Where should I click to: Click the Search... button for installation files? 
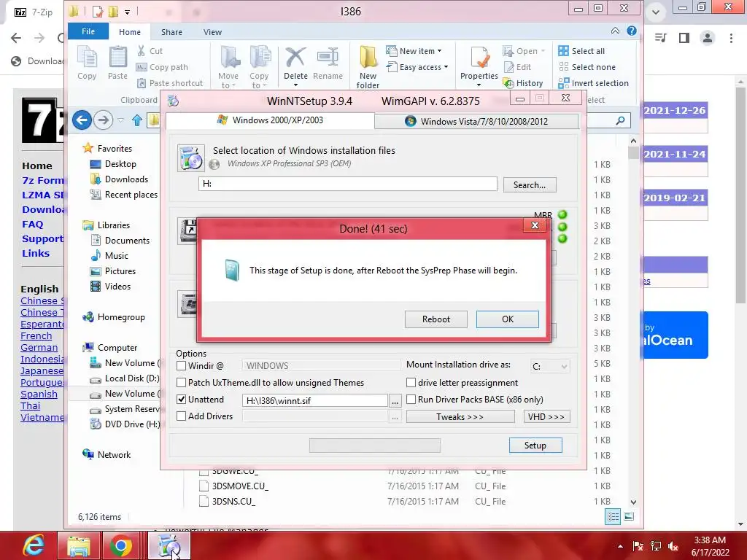pos(530,184)
